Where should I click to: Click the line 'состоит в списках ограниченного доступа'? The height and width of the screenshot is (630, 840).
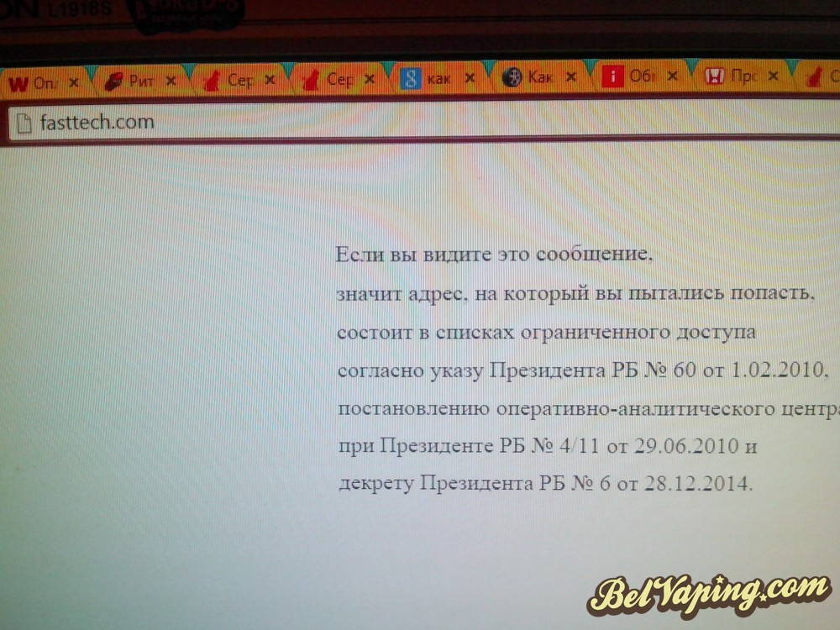(547, 332)
